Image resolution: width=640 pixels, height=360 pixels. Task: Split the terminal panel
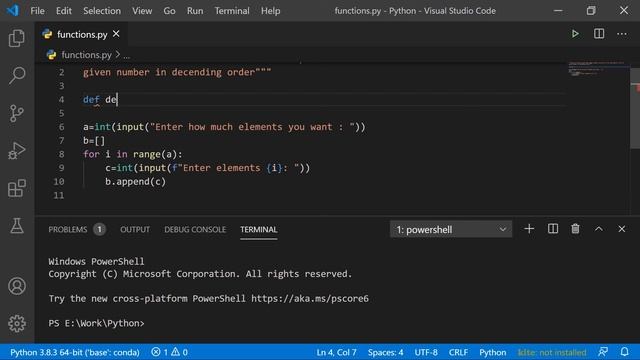click(x=553, y=229)
